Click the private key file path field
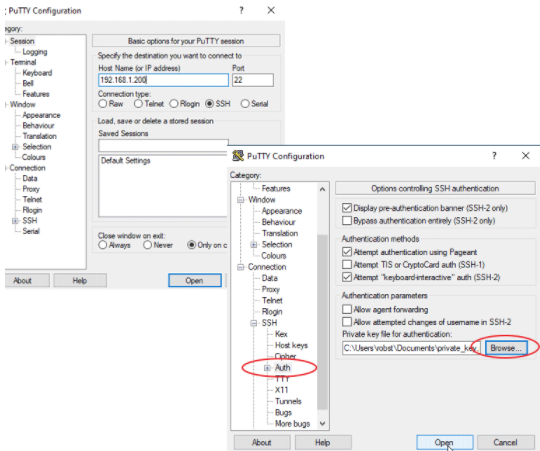Viewport: 540px width, 451px height. 411,348
